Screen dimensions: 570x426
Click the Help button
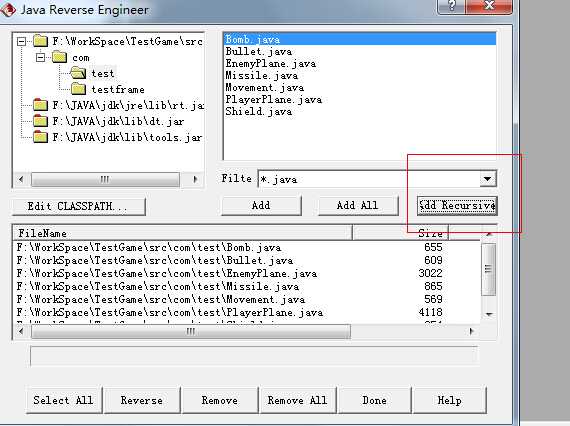tap(450, 400)
